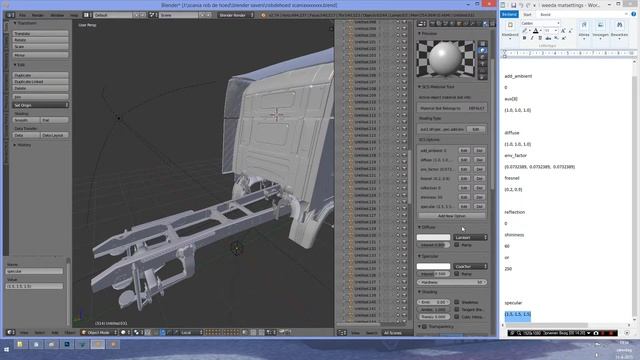Click the material preview sphere thumbnail
This screenshot has height=360, width=640.
click(x=446, y=58)
